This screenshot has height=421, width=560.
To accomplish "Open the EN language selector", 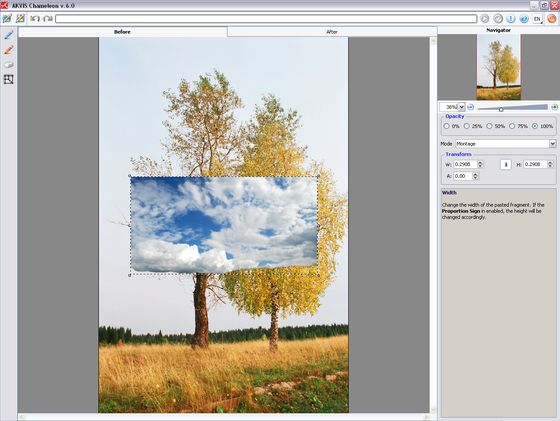I will [537, 19].
